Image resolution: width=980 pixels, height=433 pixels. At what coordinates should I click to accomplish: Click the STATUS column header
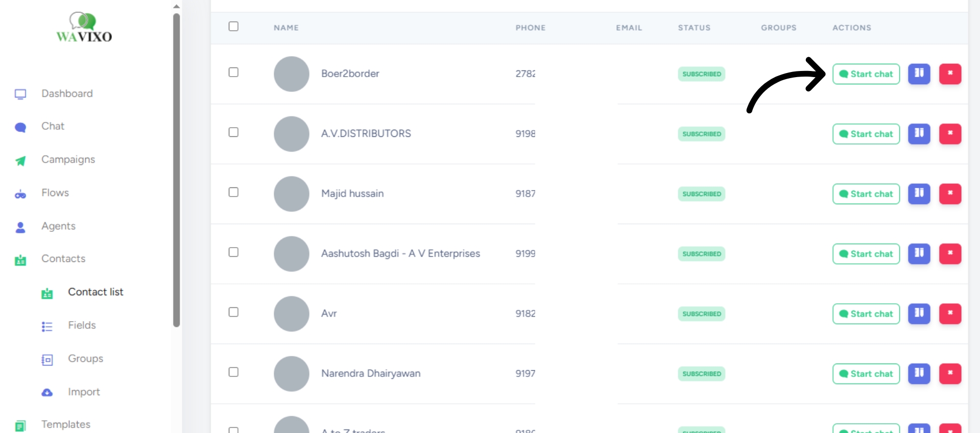tap(694, 28)
